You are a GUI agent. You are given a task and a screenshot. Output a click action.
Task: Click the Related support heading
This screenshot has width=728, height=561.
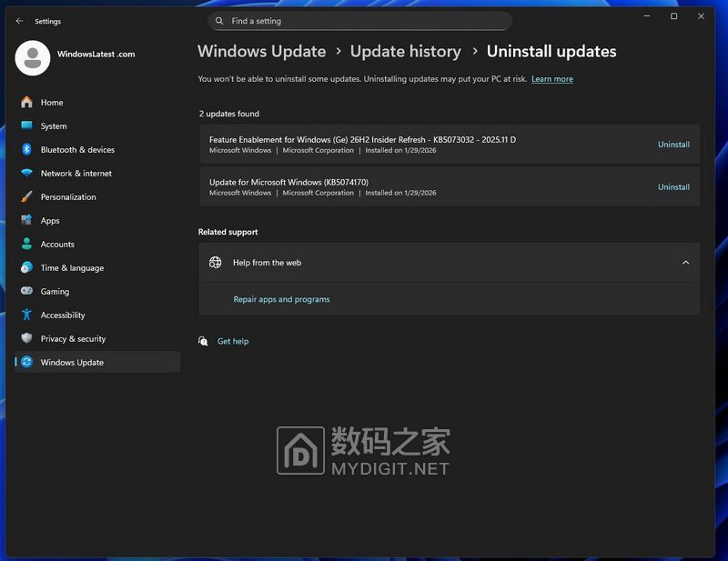(x=227, y=232)
